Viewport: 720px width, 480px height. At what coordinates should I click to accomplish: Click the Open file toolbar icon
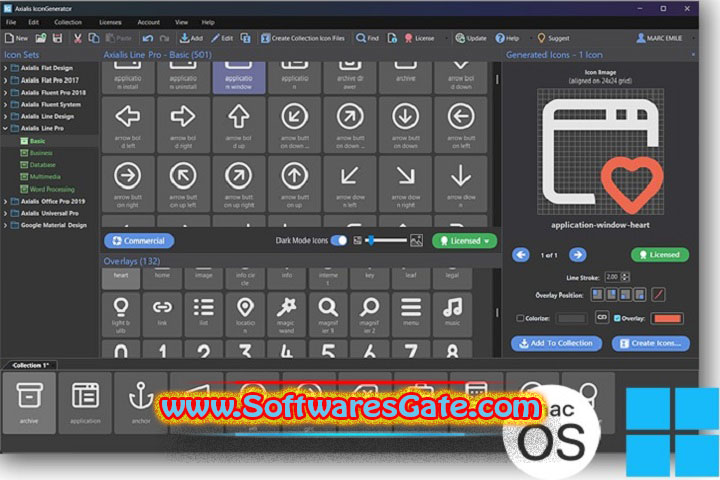coord(41,38)
